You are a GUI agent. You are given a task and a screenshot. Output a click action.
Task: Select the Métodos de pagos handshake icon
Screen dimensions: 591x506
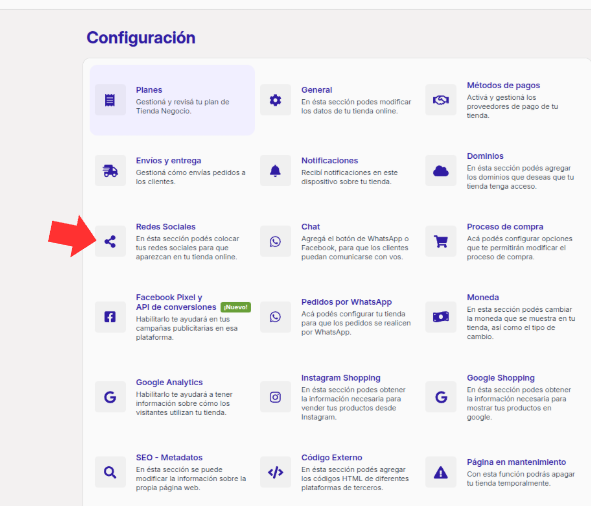point(441,100)
